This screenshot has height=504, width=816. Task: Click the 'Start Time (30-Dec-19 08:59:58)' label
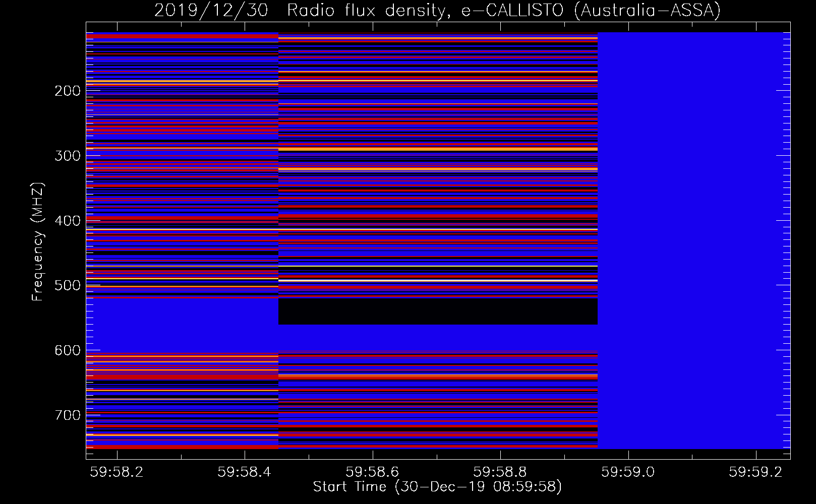[x=437, y=487]
